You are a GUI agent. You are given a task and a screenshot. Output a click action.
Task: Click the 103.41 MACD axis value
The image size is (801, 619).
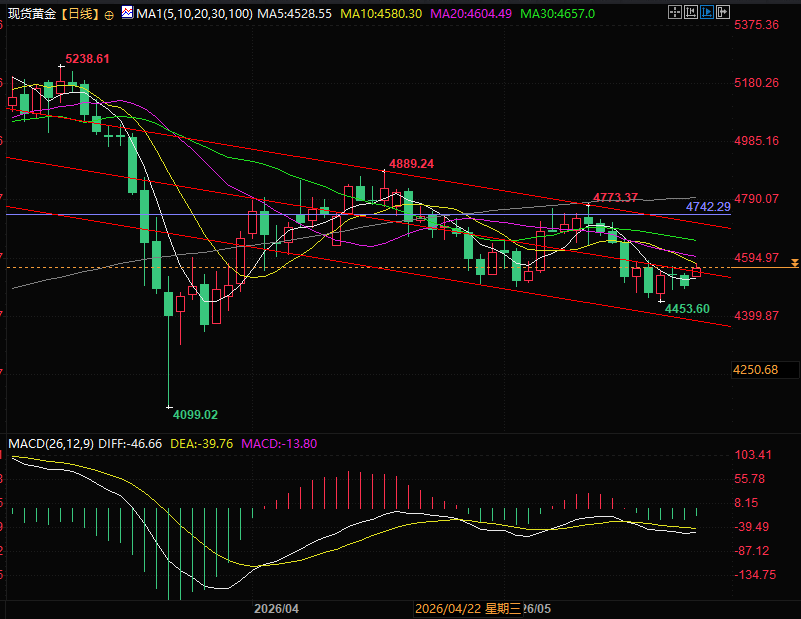pyautogui.click(x=753, y=455)
